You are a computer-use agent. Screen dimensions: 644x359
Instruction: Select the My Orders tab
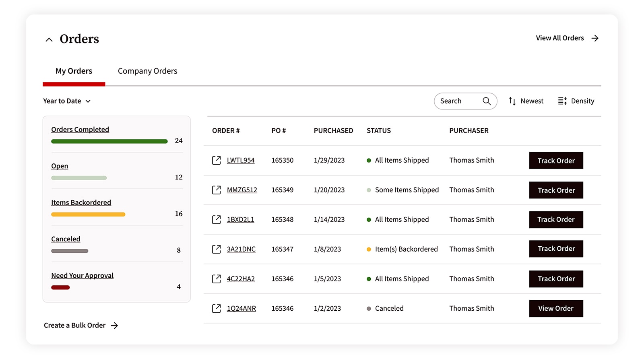(74, 71)
